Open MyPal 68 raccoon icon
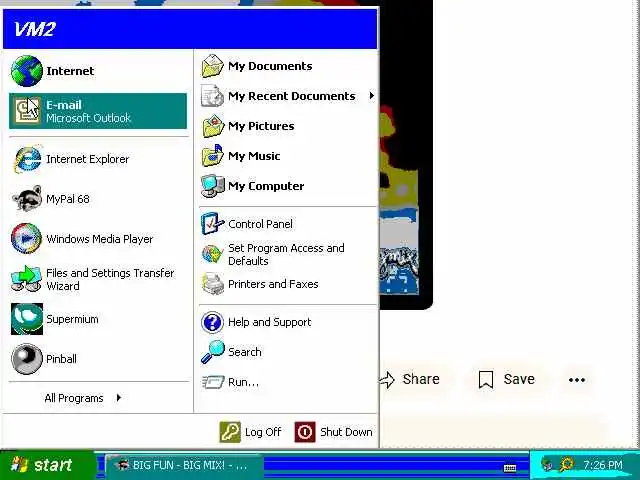The width and height of the screenshot is (640, 480). [27, 199]
